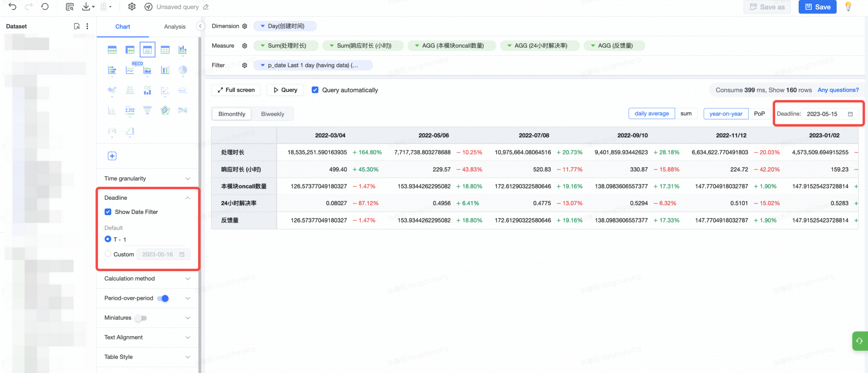Collapse the Deadline section
The image size is (868, 373).
pos(188,198)
